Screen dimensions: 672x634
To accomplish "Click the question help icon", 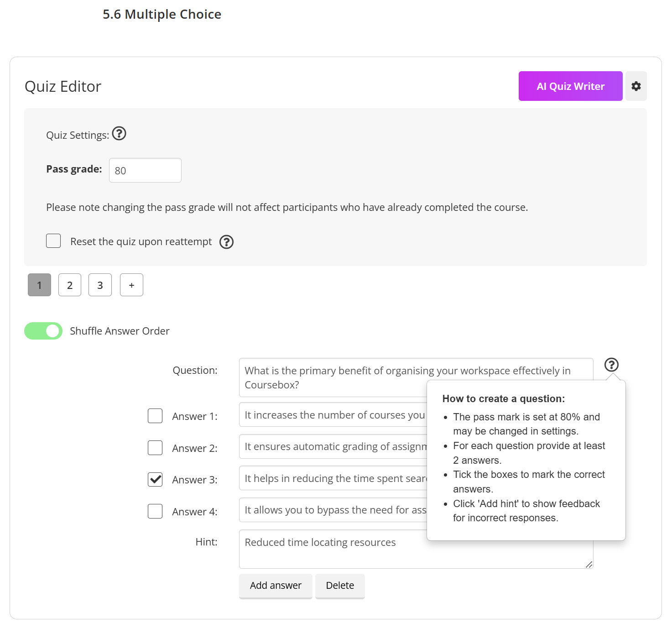I will (x=611, y=365).
